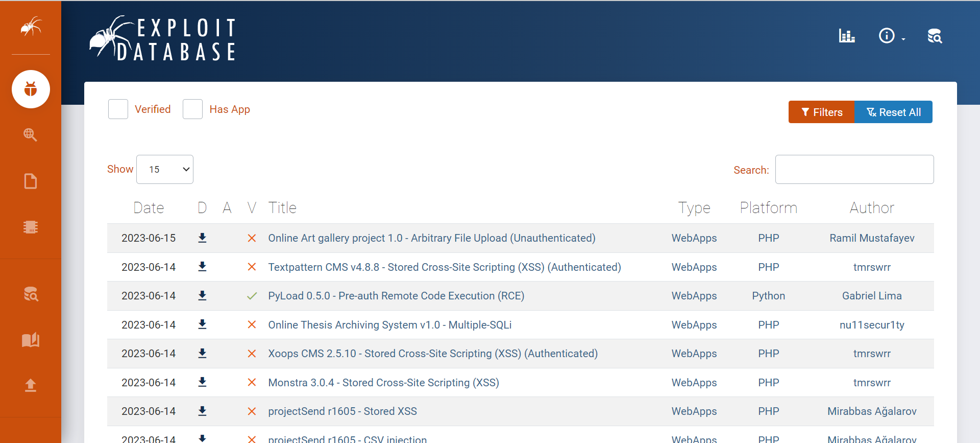980x443 pixels.
Task: Open the info circle dropdown in header
Action: tap(891, 36)
